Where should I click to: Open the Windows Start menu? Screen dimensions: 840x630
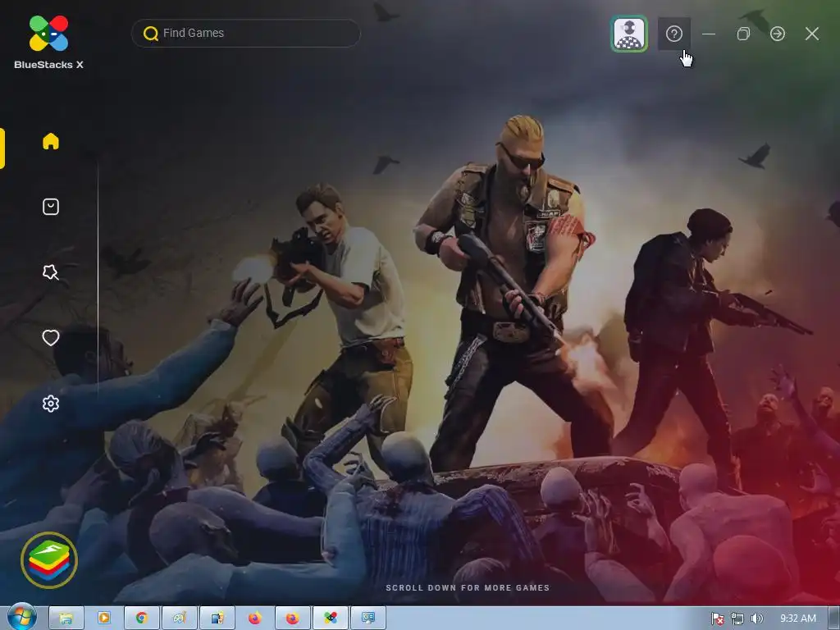(22, 617)
